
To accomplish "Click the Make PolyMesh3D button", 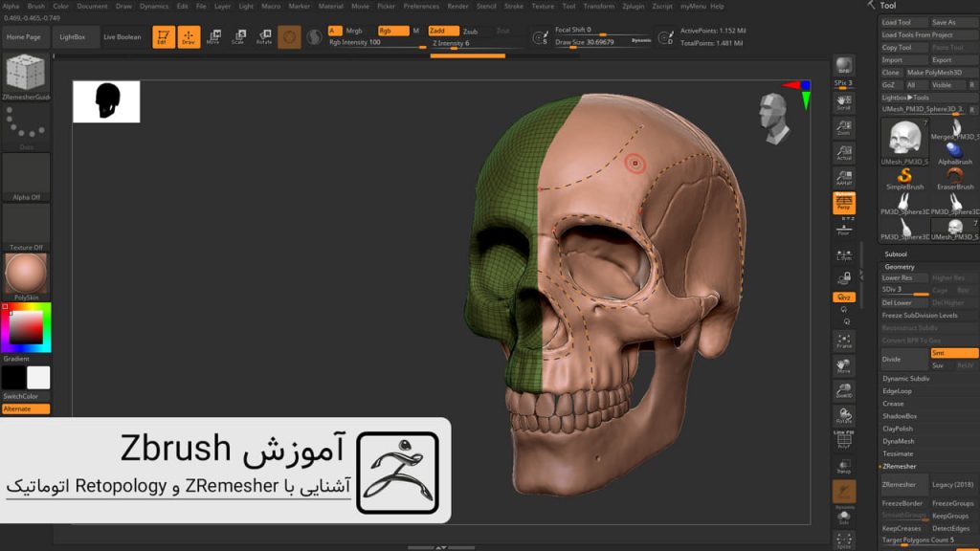I will pos(942,73).
